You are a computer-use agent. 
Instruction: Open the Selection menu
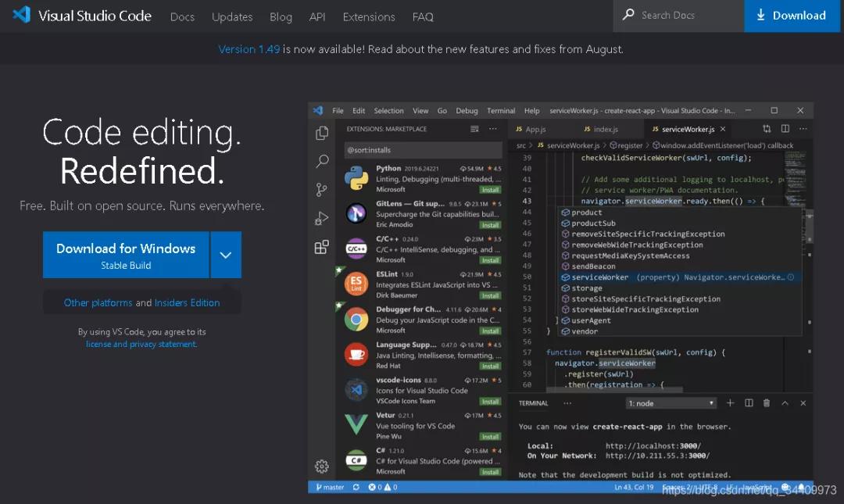388,110
